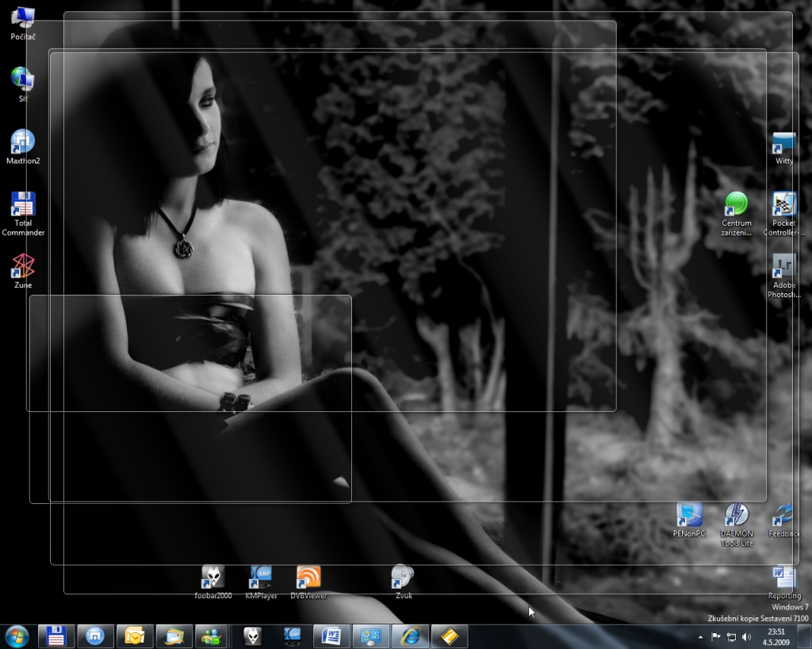Click the yellow film-strip taskbar button

pos(449,636)
